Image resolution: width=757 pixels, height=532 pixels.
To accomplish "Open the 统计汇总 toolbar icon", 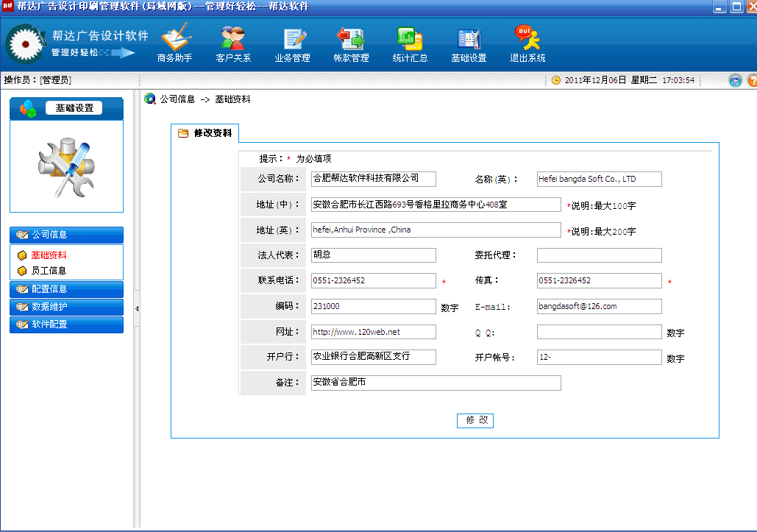I will (x=410, y=44).
